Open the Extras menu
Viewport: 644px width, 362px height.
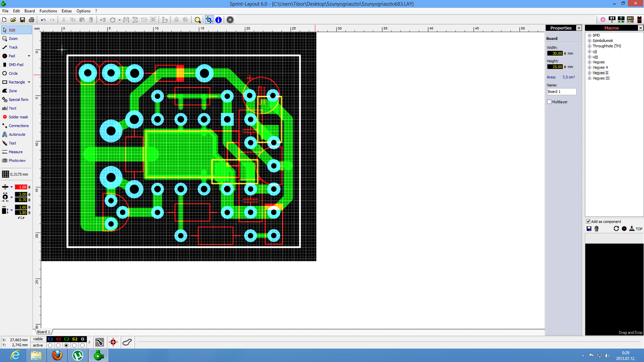pyautogui.click(x=67, y=11)
